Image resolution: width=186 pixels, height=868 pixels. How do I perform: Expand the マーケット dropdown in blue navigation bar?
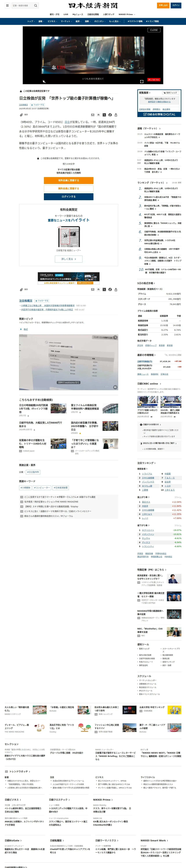66,21
